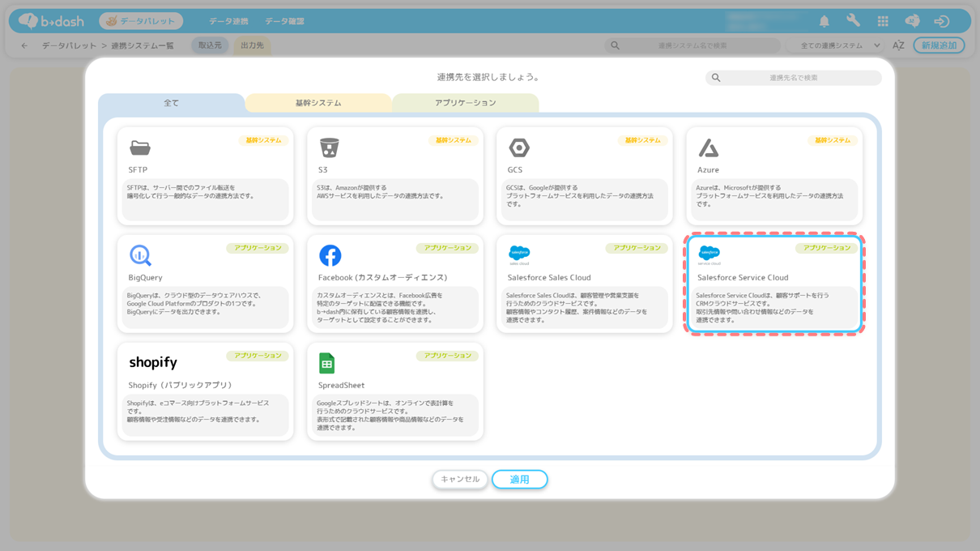The image size is (980, 551).
Task: Switch to the アプリケーション tab
Action: [x=466, y=103]
